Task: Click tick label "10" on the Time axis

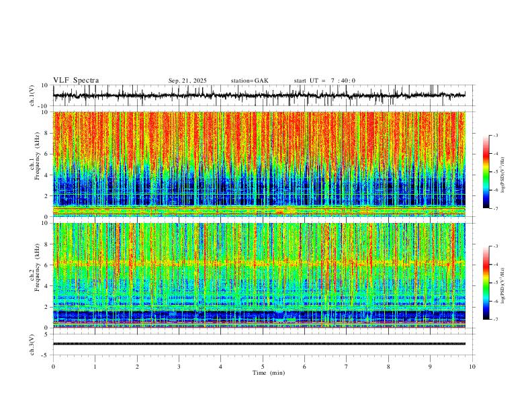Action: (x=472, y=367)
